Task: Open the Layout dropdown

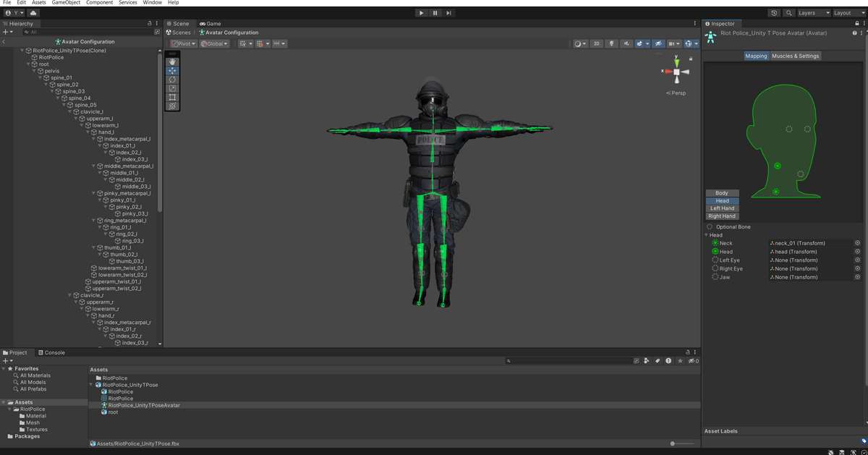Action: click(848, 13)
